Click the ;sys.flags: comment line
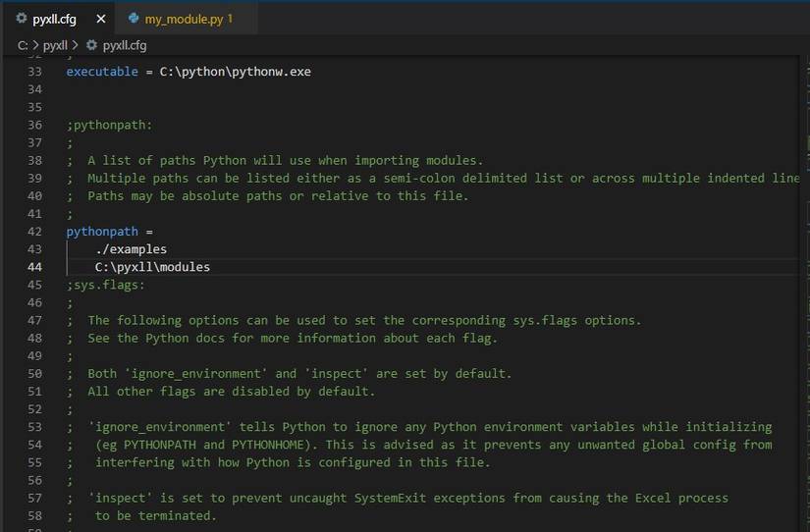810x532 pixels. [x=106, y=285]
